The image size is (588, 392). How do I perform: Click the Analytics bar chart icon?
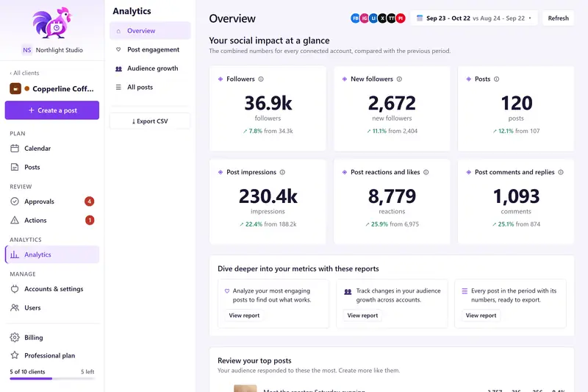[x=15, y=254]
